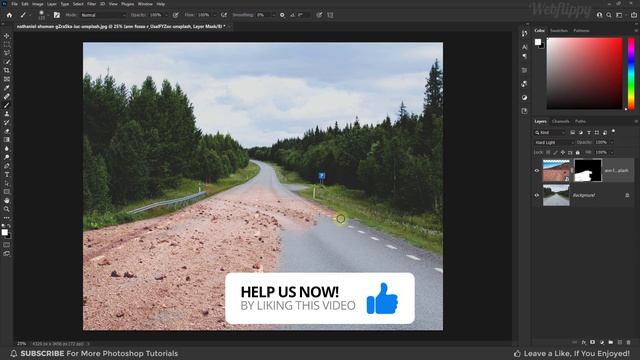Toggle lock all layer attributes icon
This screenshot has width=640, height=360.
click(578, 152)
